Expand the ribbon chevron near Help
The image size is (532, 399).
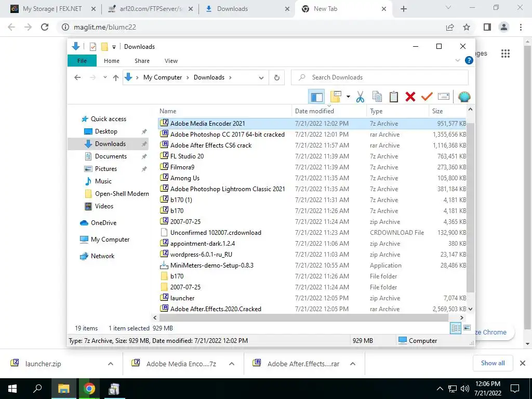457,60
